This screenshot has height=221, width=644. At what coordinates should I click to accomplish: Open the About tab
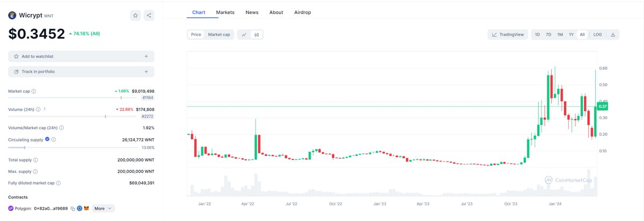click(276, 12)
